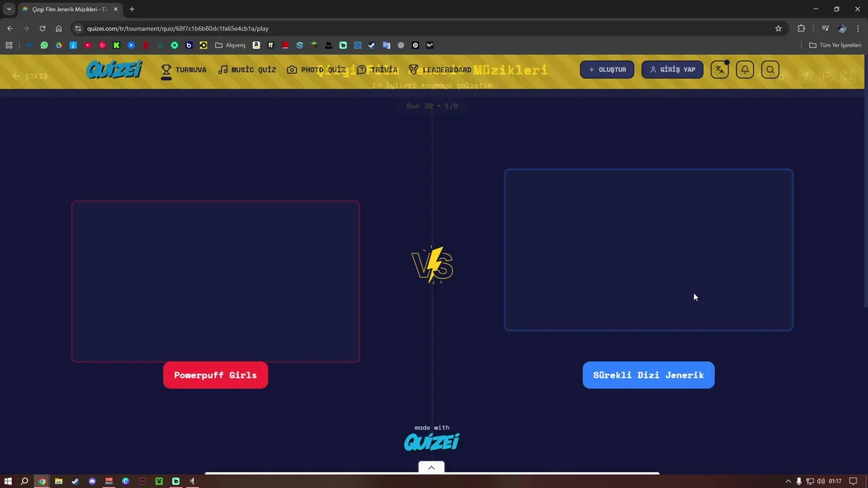Click the Quizei logo in header
This screenshot has width=868, height=488.
point(114,70)
